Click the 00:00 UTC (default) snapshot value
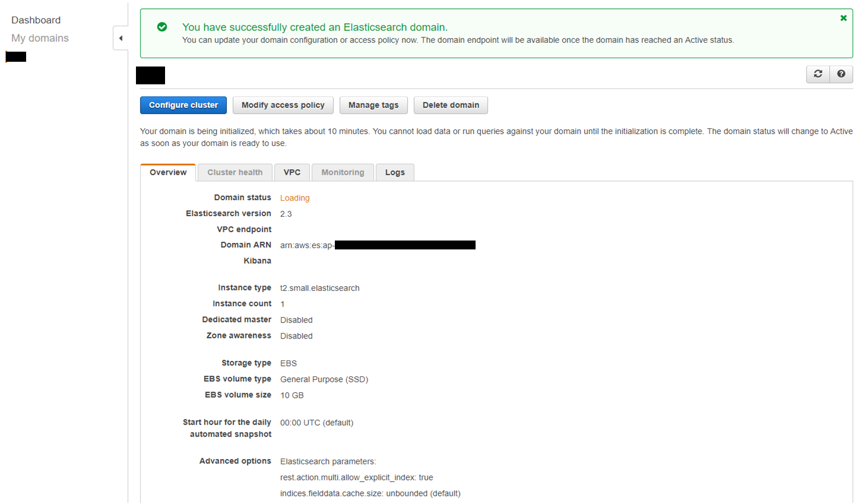 (x=317, y=423)
